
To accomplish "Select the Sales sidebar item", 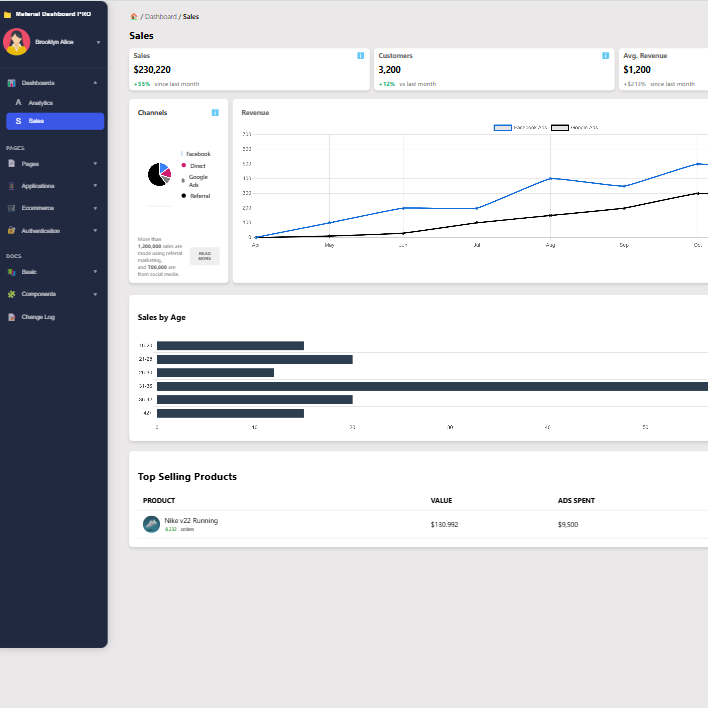I will click(x=55, y=121).
